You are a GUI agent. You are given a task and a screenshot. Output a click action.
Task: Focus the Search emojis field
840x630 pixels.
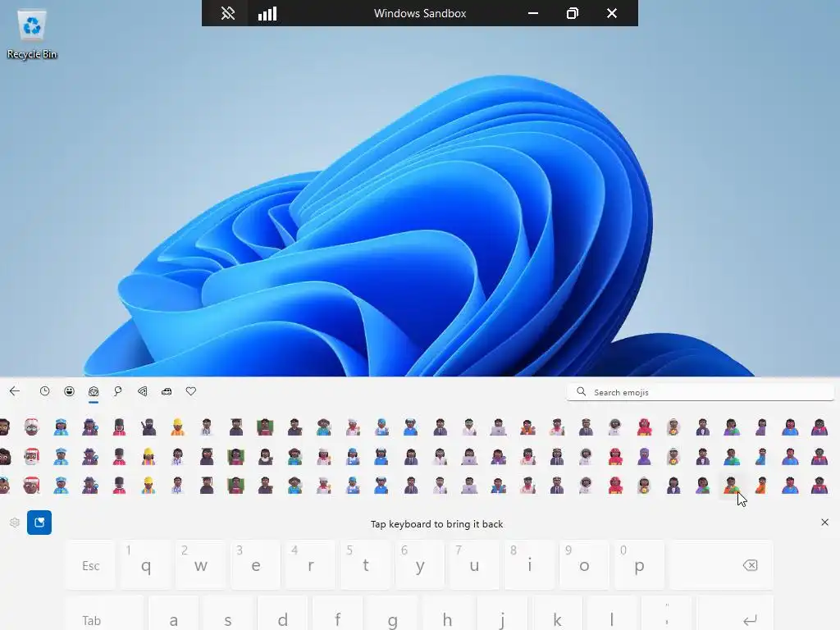coord(701,392)
